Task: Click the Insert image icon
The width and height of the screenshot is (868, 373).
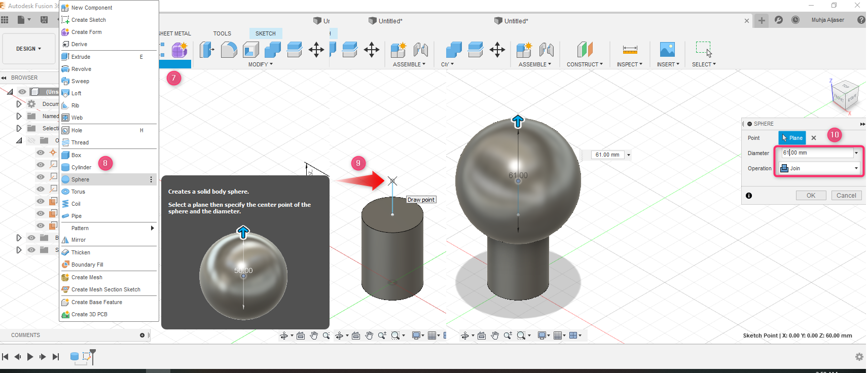Action: point(667,50)
